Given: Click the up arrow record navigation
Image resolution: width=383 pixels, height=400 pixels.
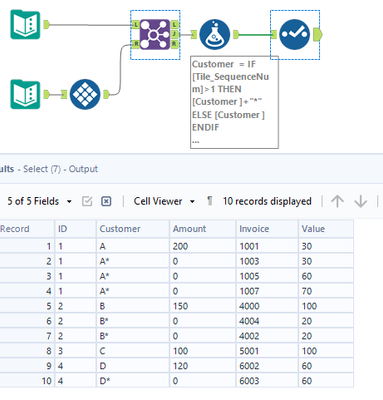Looking at the screenshot, I should click(337, 201).
